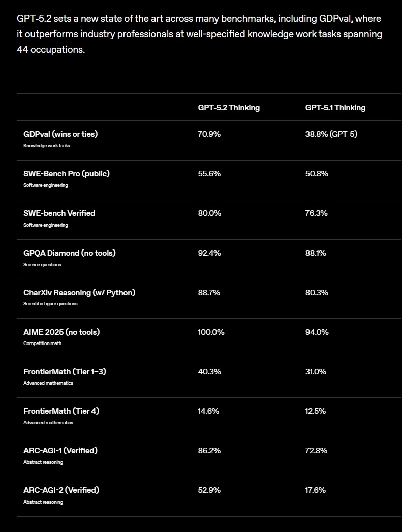Click the ARC-AGI-1 (Verified) label
Image resolution: width=402 pixels, height=532 pixels.
pos(60,451)
